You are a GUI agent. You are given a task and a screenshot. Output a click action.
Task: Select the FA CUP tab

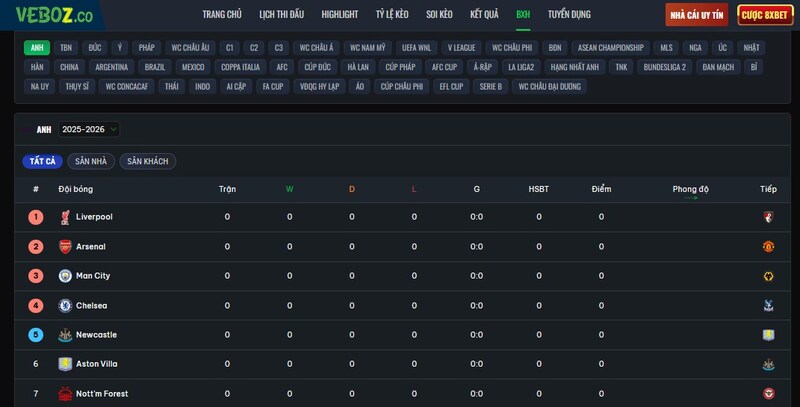[x=273, y=86]
